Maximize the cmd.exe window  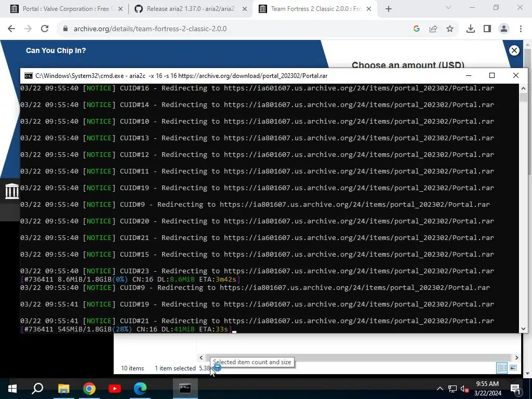click(x=492, y=75)
